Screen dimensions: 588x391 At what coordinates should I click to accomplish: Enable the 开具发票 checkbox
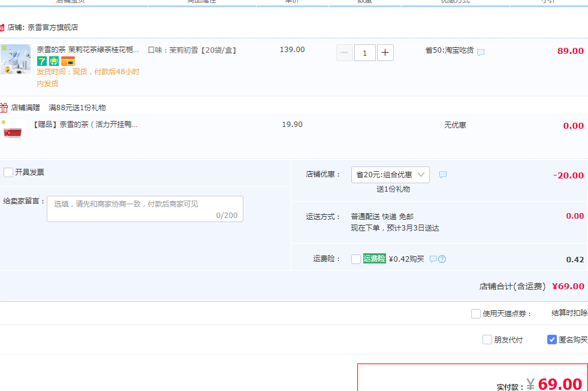coord(8,172)
